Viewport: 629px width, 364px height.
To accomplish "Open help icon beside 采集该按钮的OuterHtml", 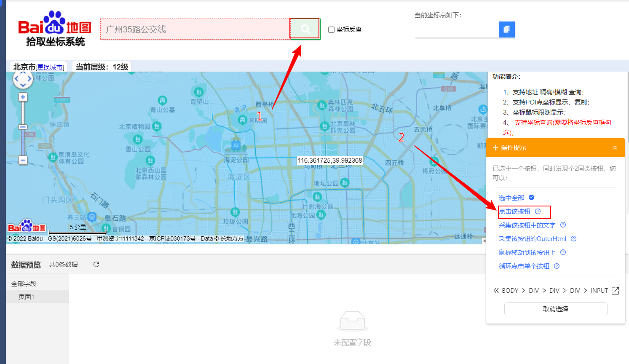I will (x=573, y=239).
